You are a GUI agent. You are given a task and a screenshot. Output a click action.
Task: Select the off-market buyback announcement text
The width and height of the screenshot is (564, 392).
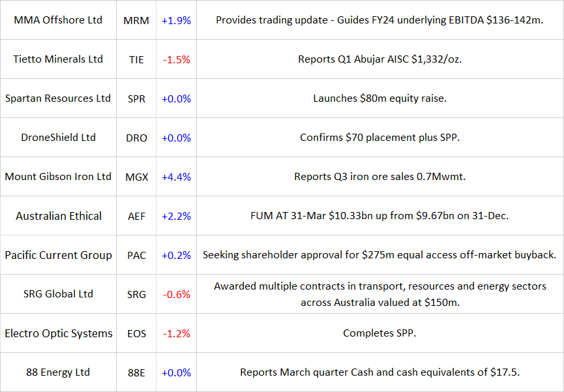379,255
